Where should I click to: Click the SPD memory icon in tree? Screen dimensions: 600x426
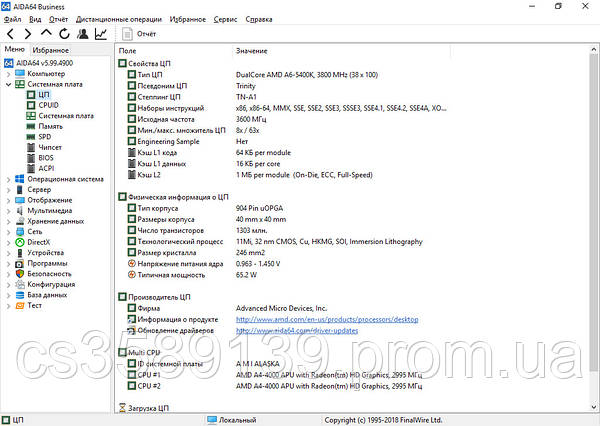coord(31,137)
